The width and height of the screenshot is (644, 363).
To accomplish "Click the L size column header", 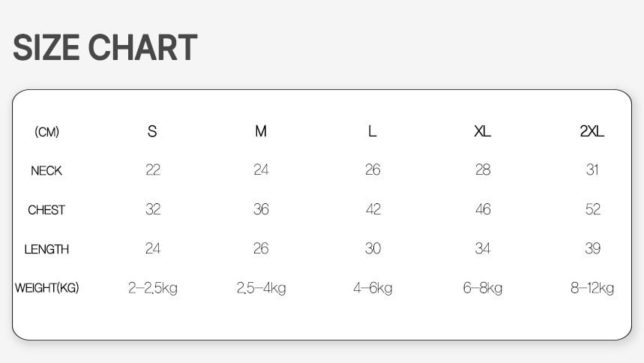I will pyautogui.click(x=373, y=131).
